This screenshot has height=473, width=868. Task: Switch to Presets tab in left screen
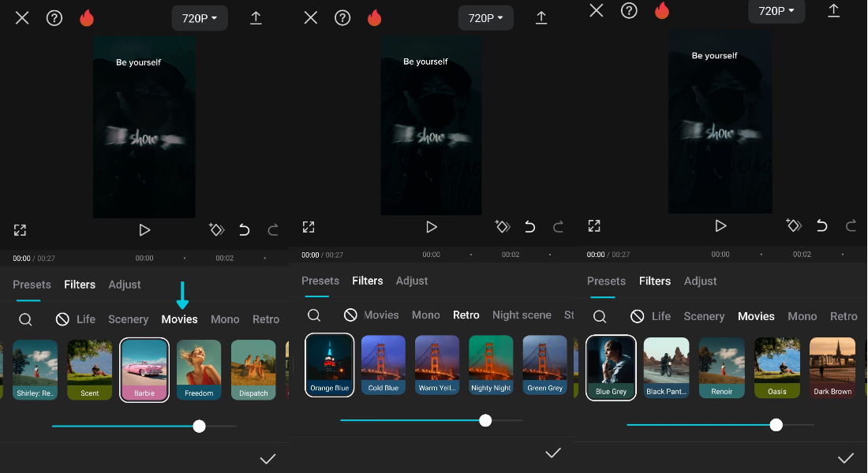(32, 285)
